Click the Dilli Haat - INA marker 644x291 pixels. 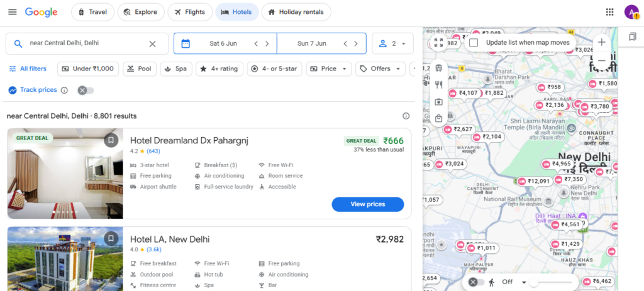pos(582,216)
